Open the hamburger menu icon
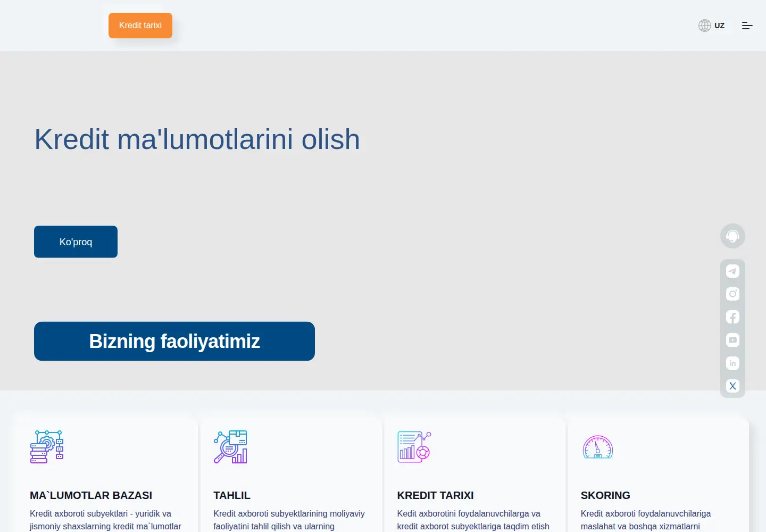This screenshot has height=532, width=766. pos(747,26)
